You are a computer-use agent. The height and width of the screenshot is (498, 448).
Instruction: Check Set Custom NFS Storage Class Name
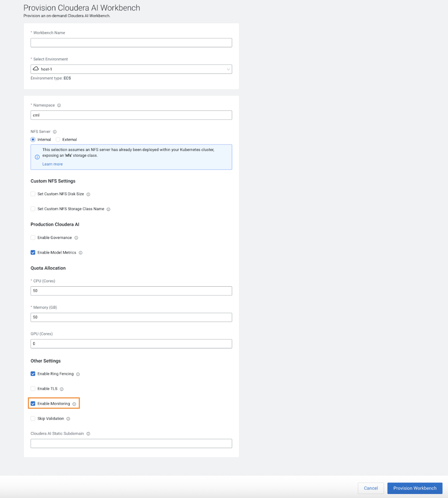(33, 209)
